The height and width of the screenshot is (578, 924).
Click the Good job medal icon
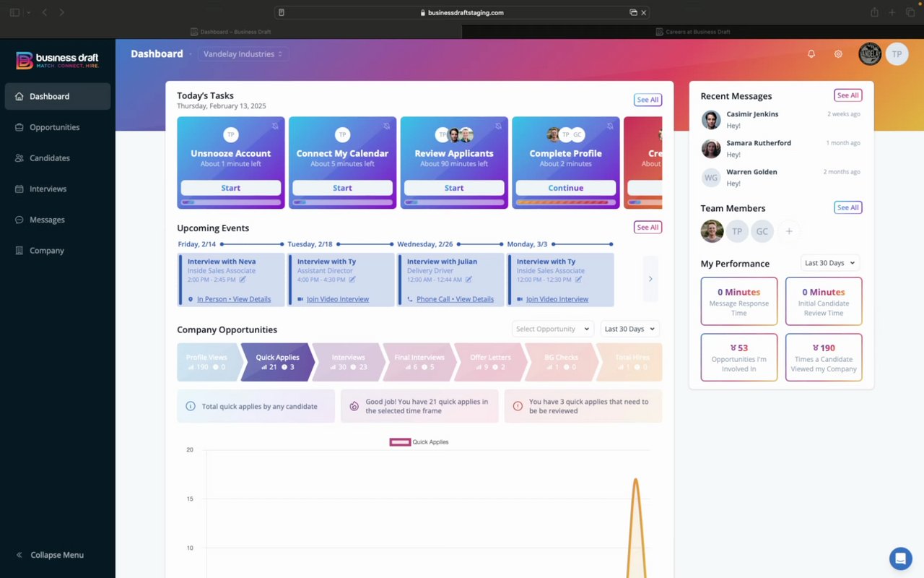click(x=354, y=406)
